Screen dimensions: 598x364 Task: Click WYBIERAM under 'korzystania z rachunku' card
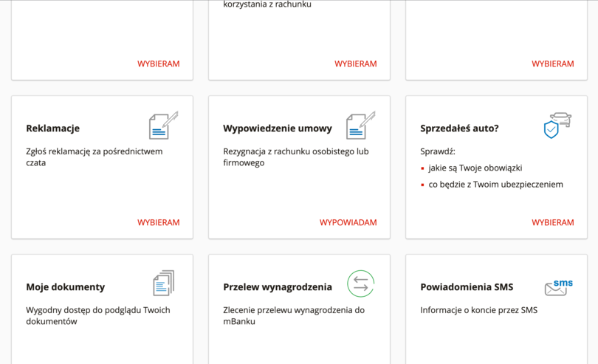point(355,63)
